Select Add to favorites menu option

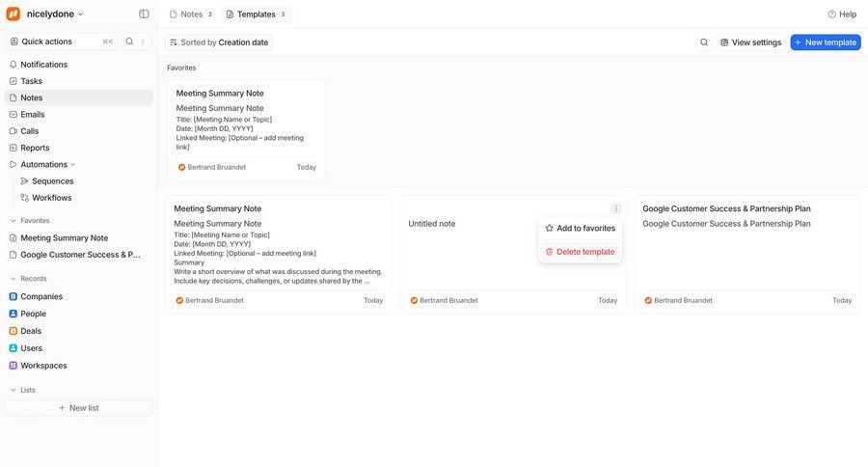pyautogui.click(x=580, y=229)
